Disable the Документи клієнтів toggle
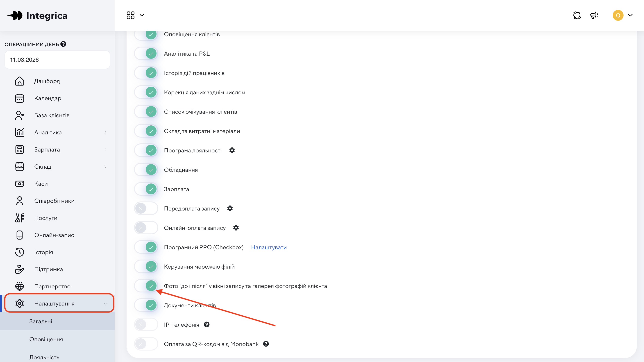This screenshot has width=644, height=362. coord(146,305)
